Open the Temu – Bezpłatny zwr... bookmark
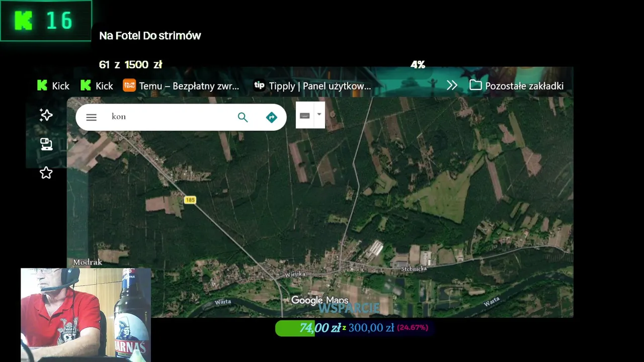 click(181, 86)
